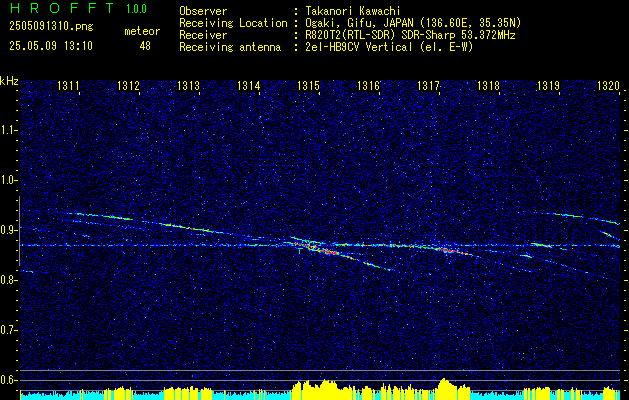The width and height of the screenshot is (629, 400).
Task: Click time marker 1312
Action: (128, 86)
